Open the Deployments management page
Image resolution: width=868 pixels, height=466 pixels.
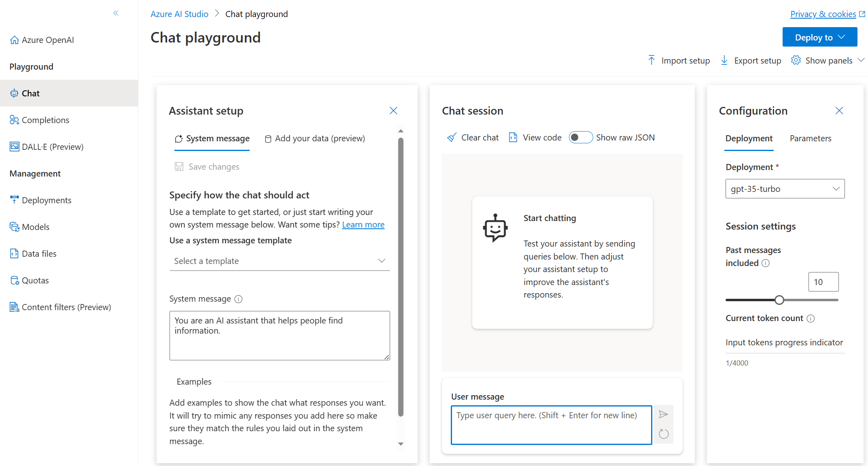click(46, 200)
